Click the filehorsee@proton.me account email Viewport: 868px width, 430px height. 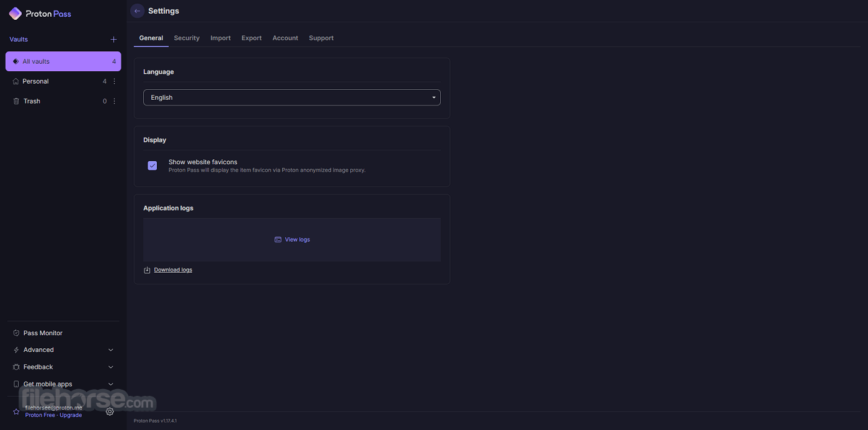[x=54, y=408]
